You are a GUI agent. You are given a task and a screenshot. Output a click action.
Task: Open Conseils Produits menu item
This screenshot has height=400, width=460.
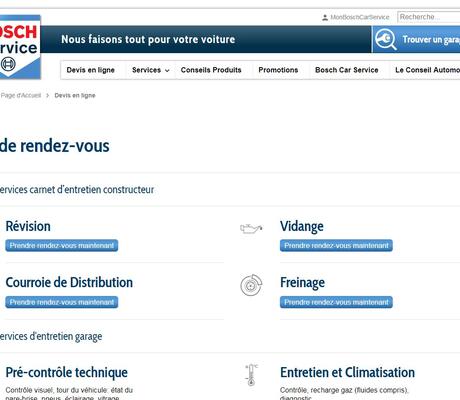point(211,70)
